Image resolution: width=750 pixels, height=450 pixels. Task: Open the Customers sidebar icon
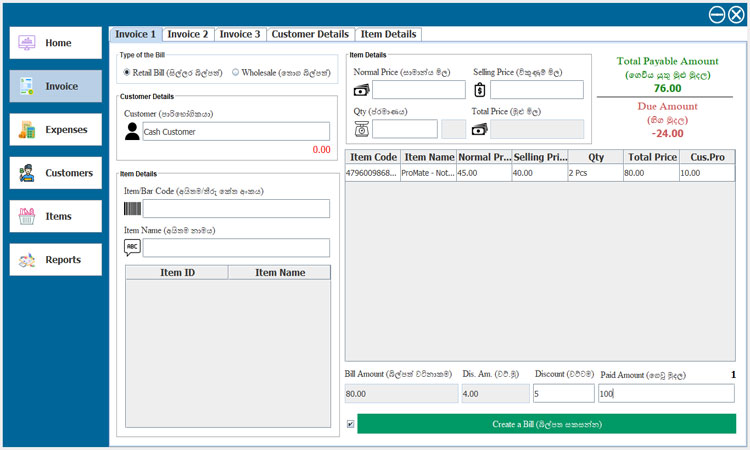(x=27, y=173)
